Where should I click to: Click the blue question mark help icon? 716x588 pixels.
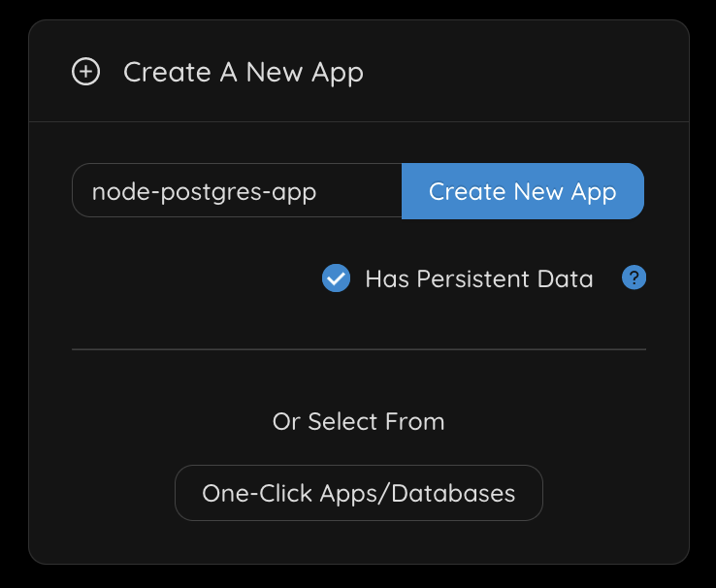pyautogui.click(x=634, y=278)
